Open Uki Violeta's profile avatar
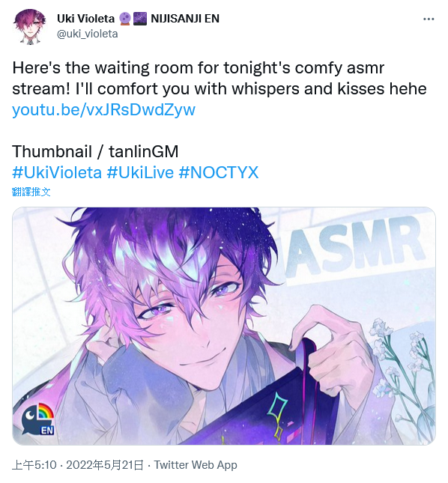Image resolution: width=448 pixels, height=483 pixels. pos(29,26)
